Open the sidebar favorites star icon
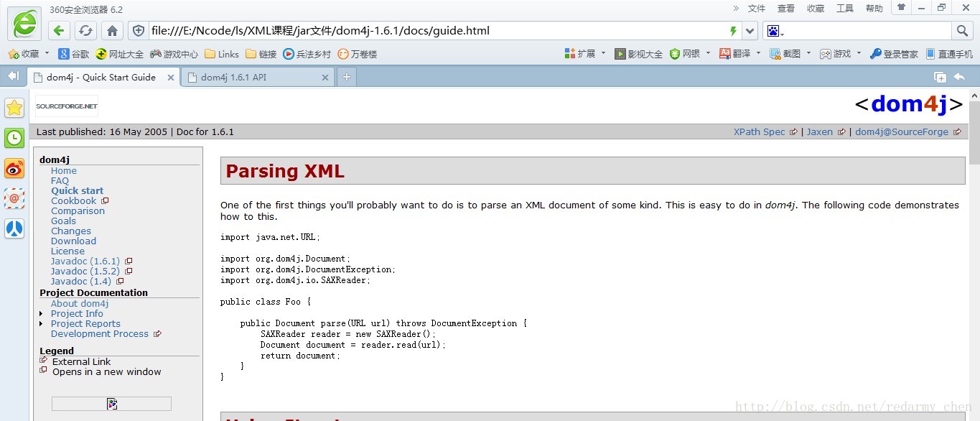 tap(14, 108)
